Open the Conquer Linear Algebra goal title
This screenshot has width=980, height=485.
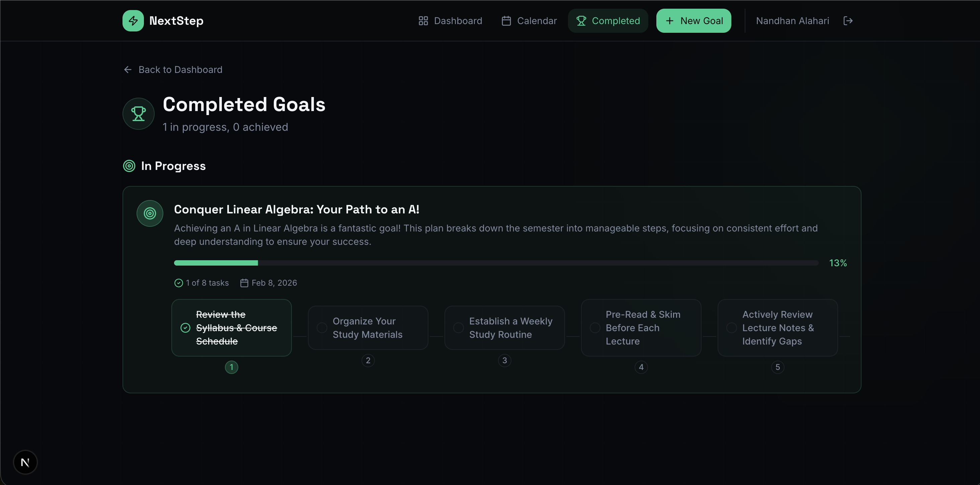pos(296,209)
